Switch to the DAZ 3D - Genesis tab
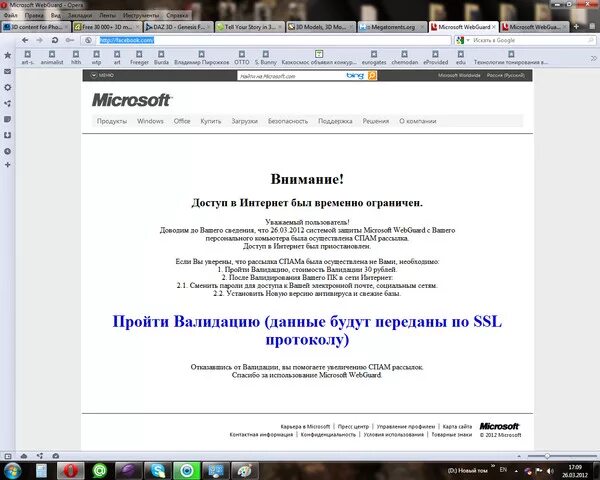The width and height of the screenshot is (600, 480). 178,27
